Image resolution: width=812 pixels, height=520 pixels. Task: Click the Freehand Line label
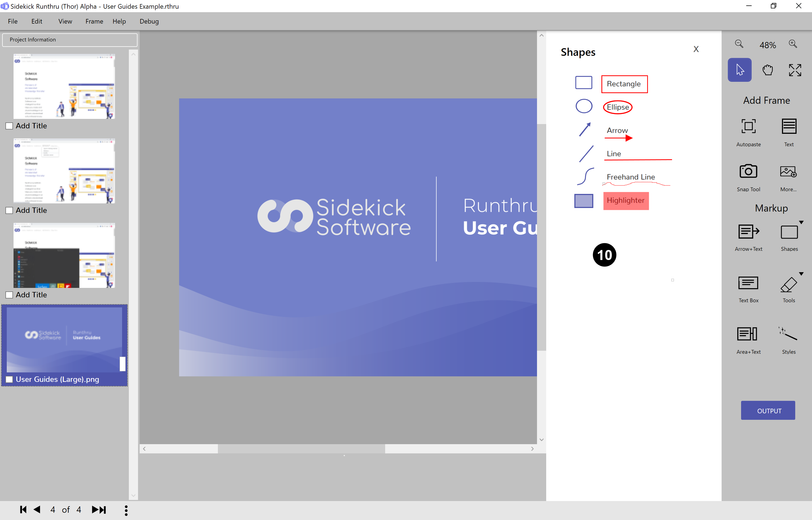(630, 177)
